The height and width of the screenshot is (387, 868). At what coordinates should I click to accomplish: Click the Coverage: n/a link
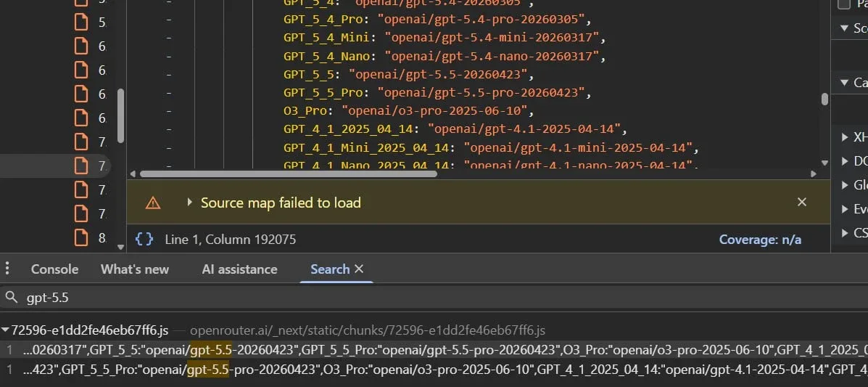coord(760,239)
